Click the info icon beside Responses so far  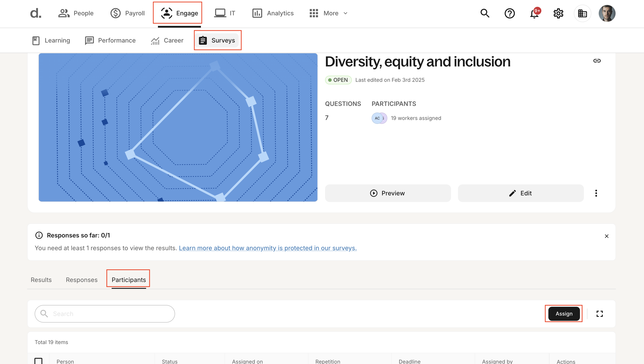39,235
